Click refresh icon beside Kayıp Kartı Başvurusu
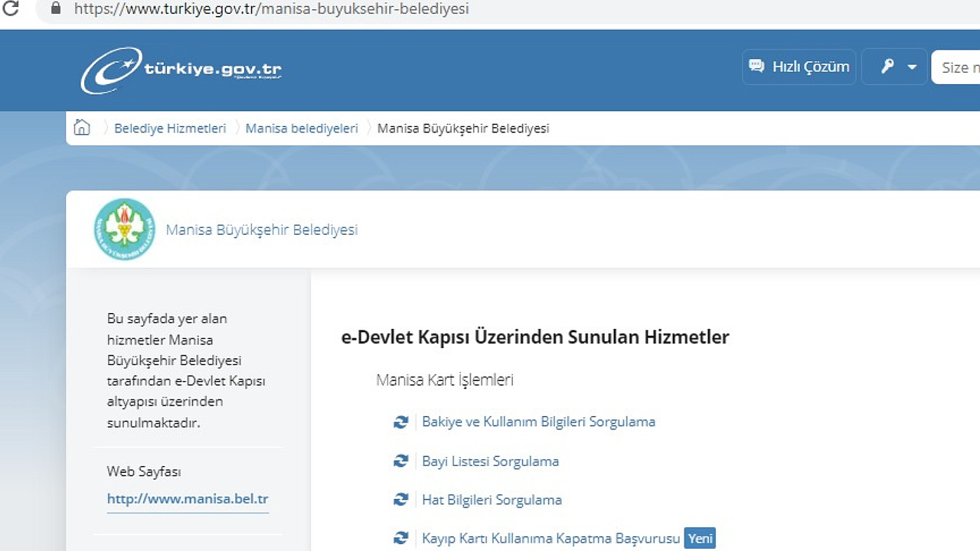Image resolution: width=980 pixels, height=551 pixels. tap(400, 539)
